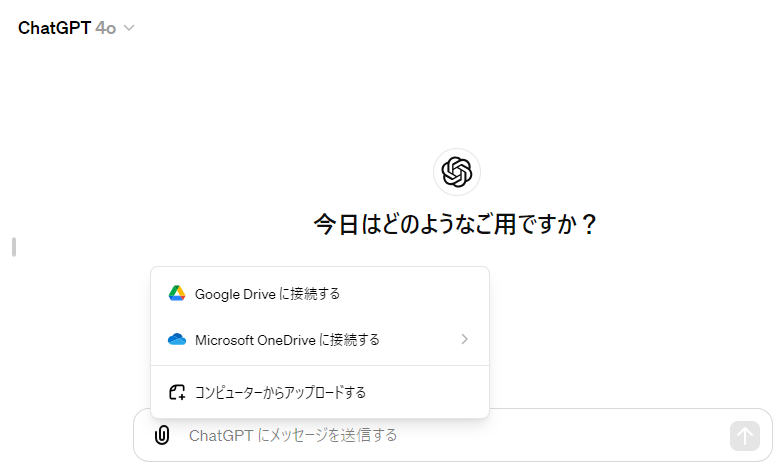This screenshot has height=465, width=780.
Task: Click the upload-from-computer icon in the menu
Action: coord(177,392)
